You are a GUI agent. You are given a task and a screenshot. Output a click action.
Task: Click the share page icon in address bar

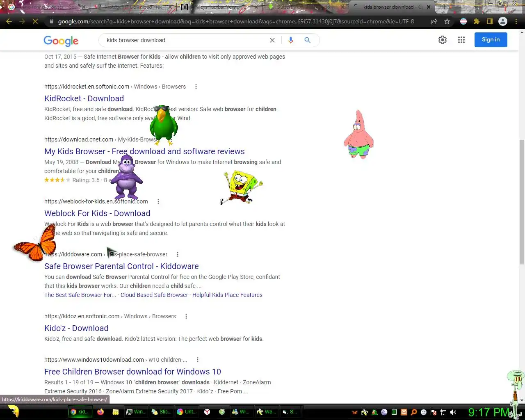[x=434, y=21]
